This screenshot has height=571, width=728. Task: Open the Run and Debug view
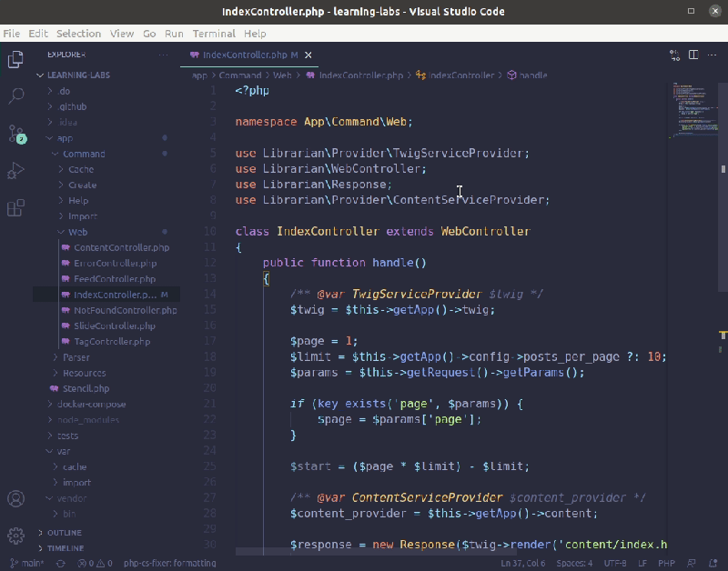(15, 171)
